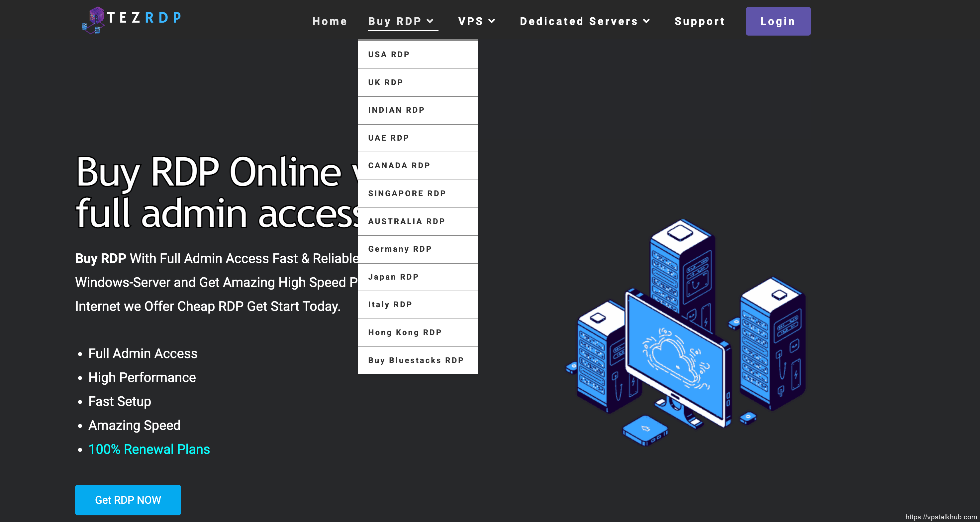Click the 100% Renewal Plans link
Screen dimensions: 980x522
point(149,449)
